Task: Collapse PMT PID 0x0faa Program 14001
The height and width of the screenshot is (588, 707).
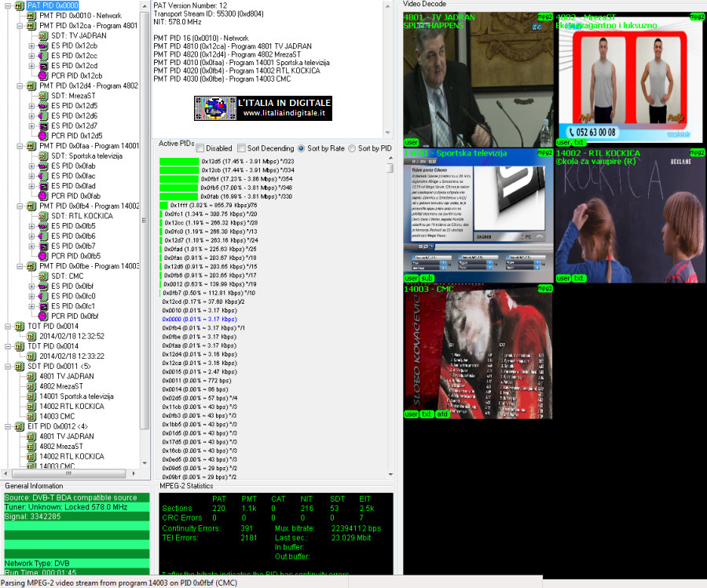Action: (20, 146)
